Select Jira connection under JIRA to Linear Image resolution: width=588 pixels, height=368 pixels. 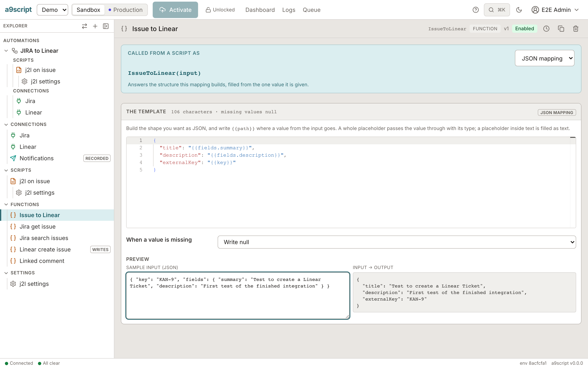coord(30,101)
